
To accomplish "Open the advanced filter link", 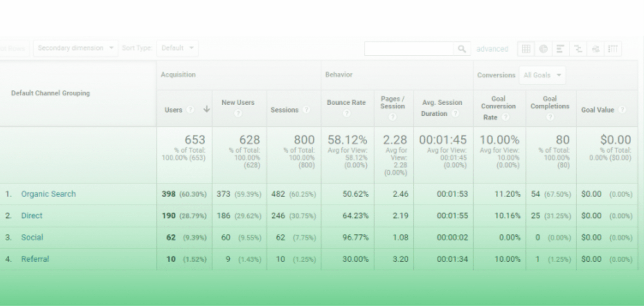I will pyautogui.click(x=492, y=49).
